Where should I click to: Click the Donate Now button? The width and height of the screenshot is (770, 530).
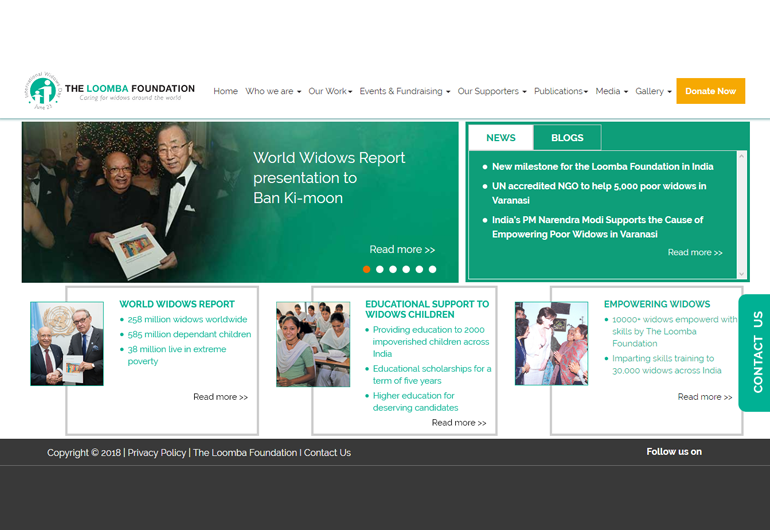[x=711, y=91]
